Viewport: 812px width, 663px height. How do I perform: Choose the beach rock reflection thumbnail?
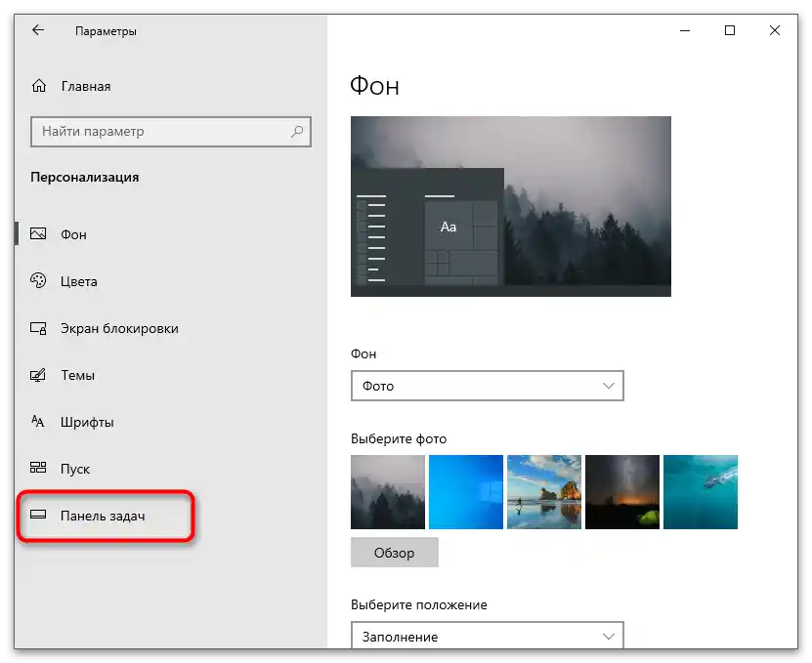[x=544, y=492]
